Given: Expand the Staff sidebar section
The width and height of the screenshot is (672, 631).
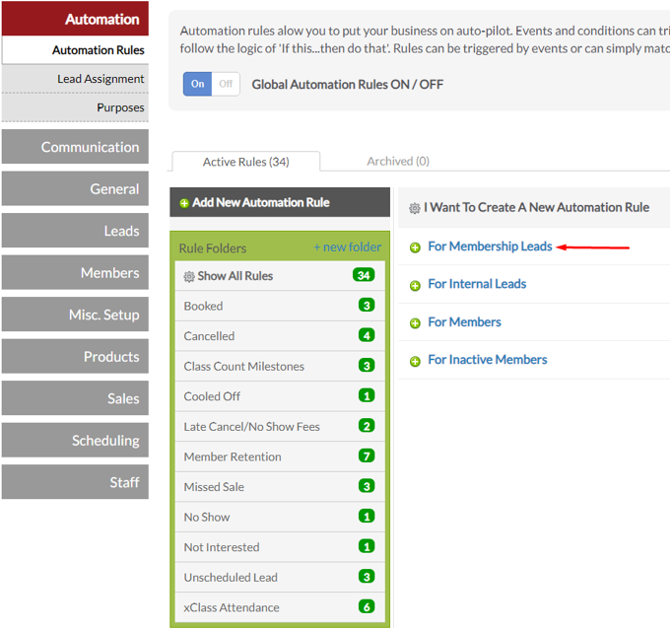Looking at the screenshot, I should click(76, 482).
